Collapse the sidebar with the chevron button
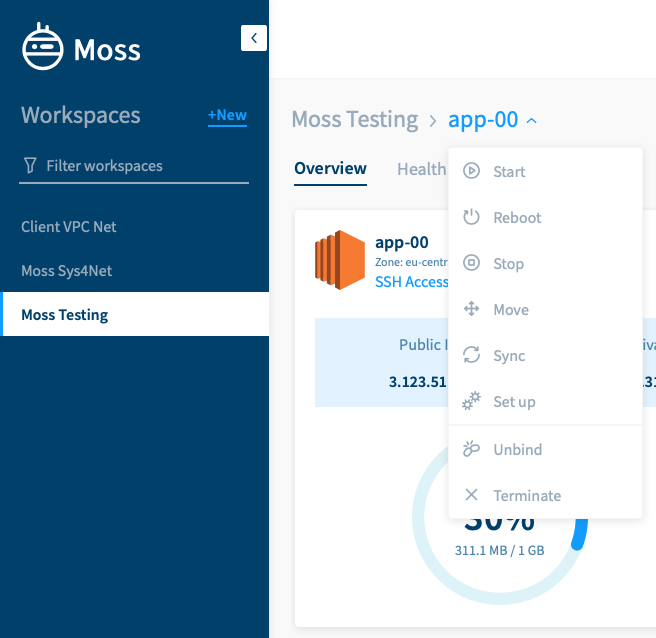Image resolution: width=656 pixels, height=638 pixels. click(x=254, y=38)
